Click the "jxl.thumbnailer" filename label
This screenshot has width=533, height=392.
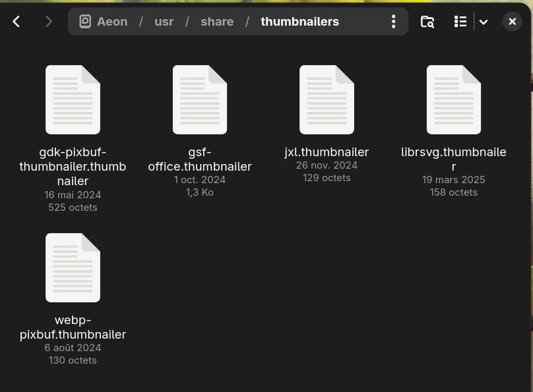(x=327, y=152)
